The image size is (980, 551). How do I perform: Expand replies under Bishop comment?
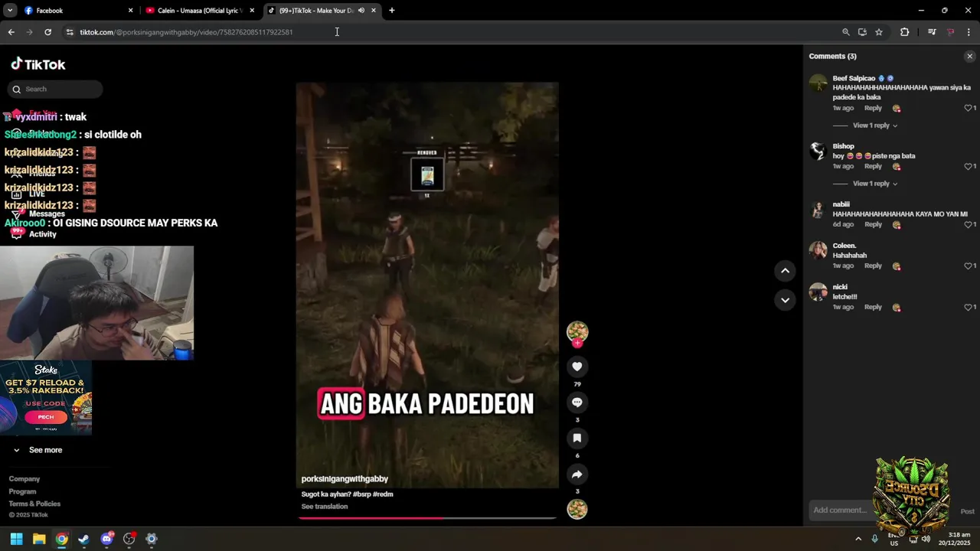coord(875,184)
